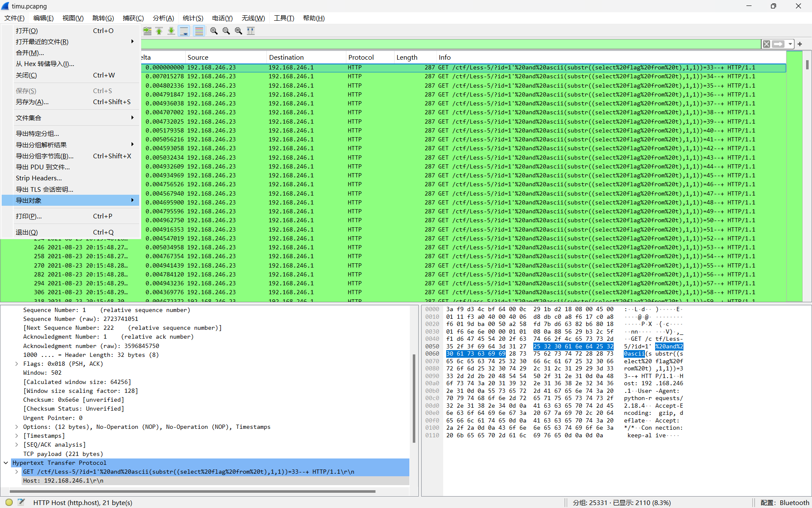Image resolution: width=812 pixels, height=508 pixels.
Task: Open display filter history dropdown arrow
Action: tap(790, 44)
